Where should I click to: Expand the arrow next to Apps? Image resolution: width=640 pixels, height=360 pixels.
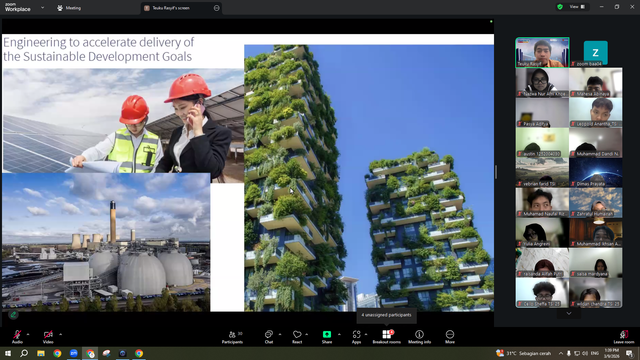(x=366, y=334)
